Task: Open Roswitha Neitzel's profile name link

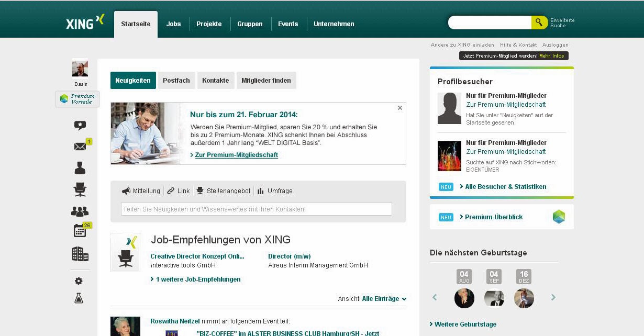Action: pyautogui.click(x=175, y=321)
